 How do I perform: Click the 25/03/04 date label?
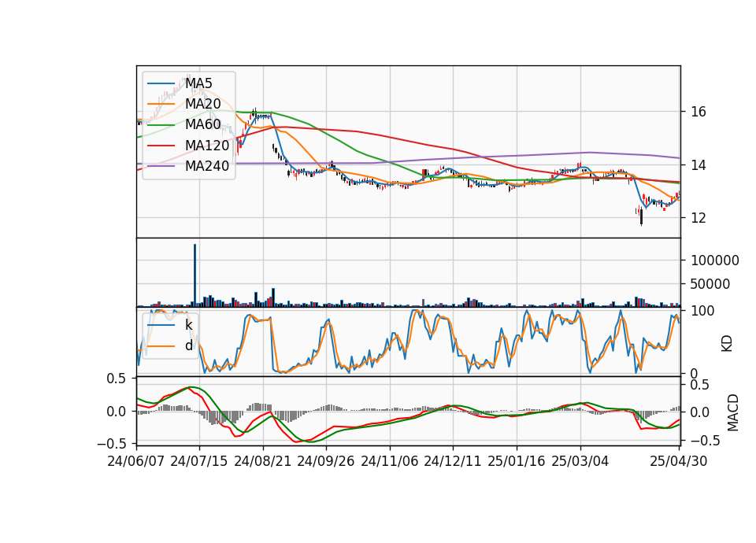click(x=580, y=461)
